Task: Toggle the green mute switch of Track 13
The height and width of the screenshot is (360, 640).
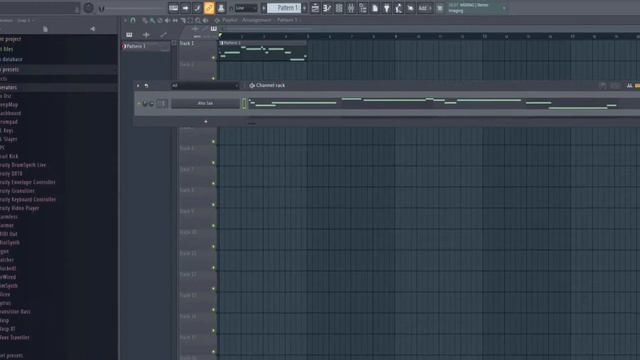Action: pos(213,310)
